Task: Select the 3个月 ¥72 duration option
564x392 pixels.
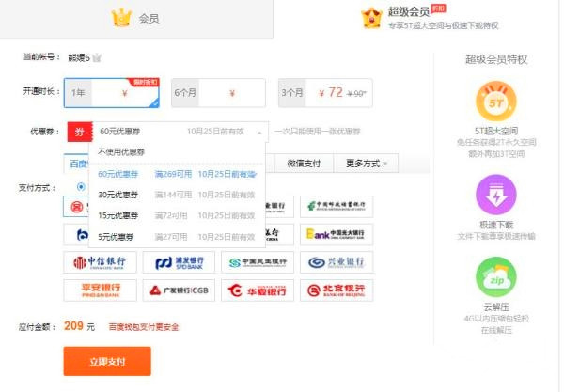Action: coord(325,93)
